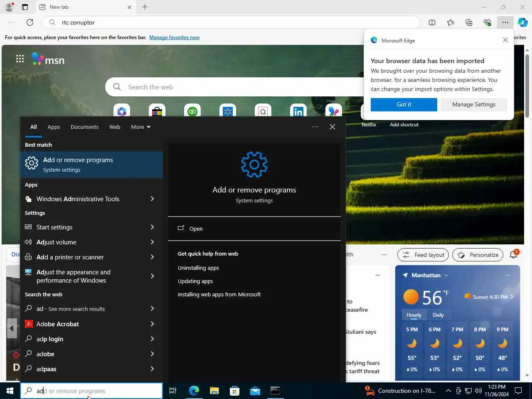
Task: Select the All search filter tab
Action: tap(34, 127)
